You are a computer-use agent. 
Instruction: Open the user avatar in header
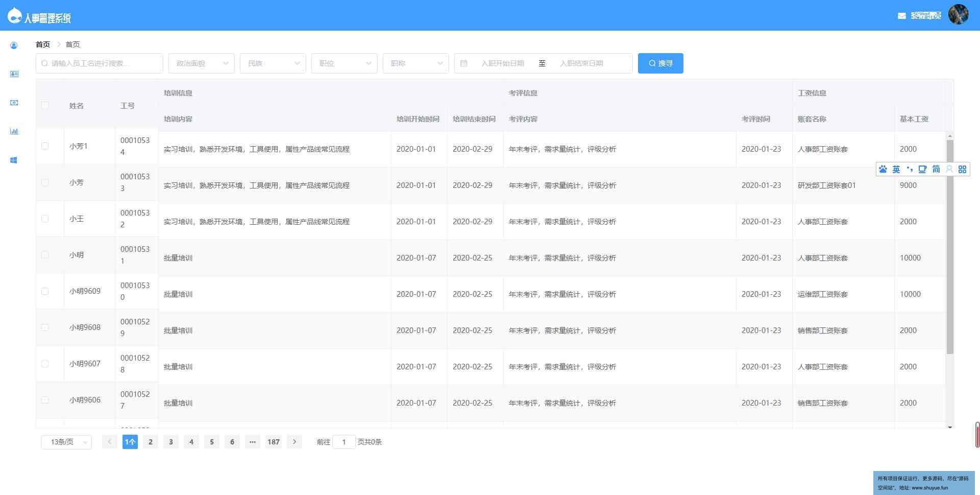(x=958, y=14)
